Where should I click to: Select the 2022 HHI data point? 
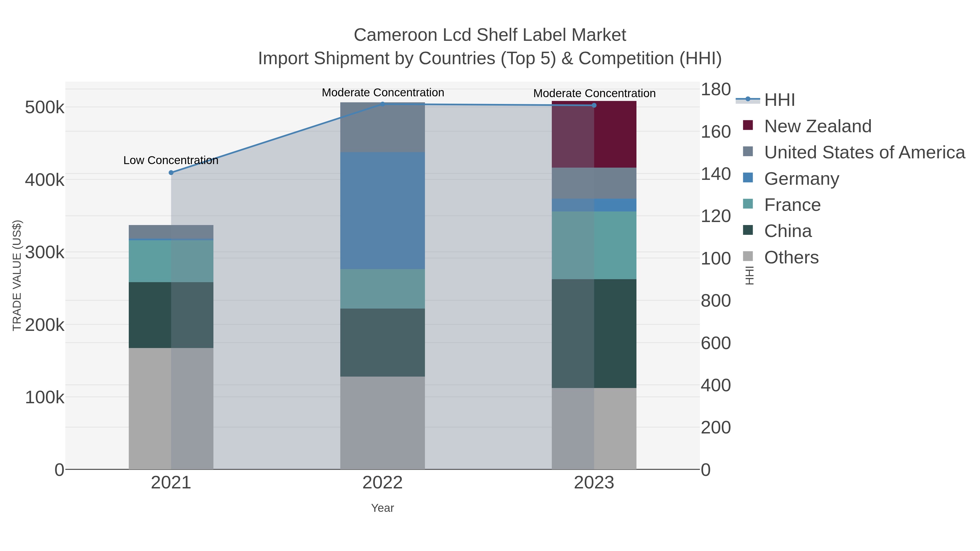click(382, 104)
